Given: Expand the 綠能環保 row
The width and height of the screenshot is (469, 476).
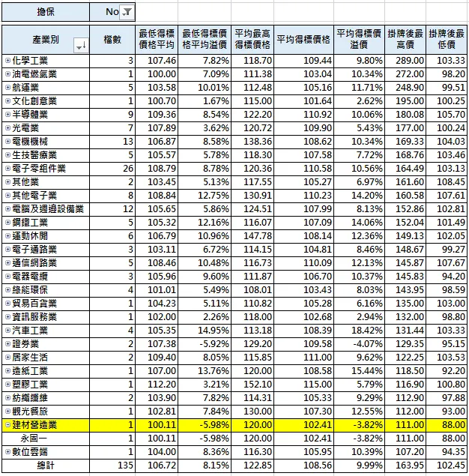Looking at the screenshot, I should (x=8, y=290).
